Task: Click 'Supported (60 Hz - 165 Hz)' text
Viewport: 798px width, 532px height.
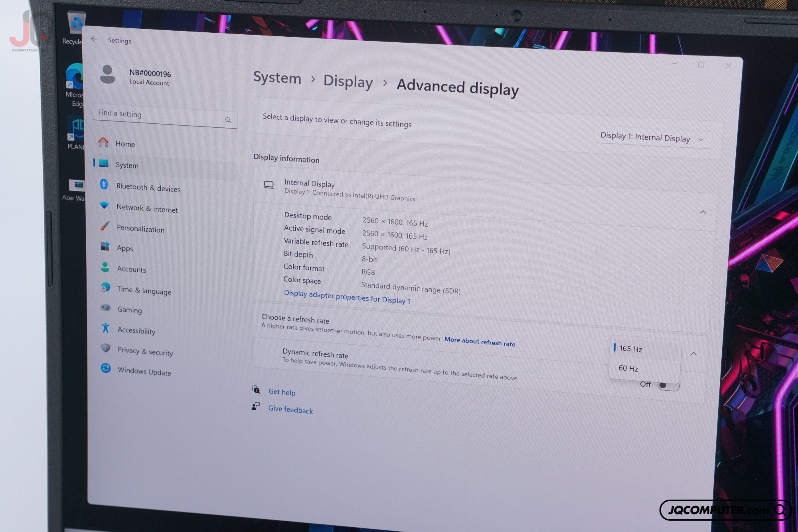Action: coord(406,249)
